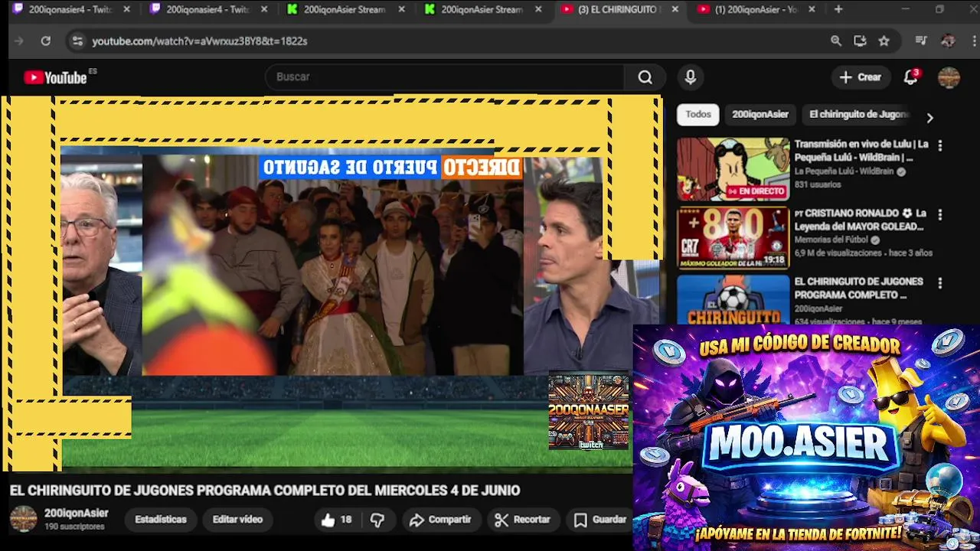Click YouTube search magnifier button

point(645,77)
